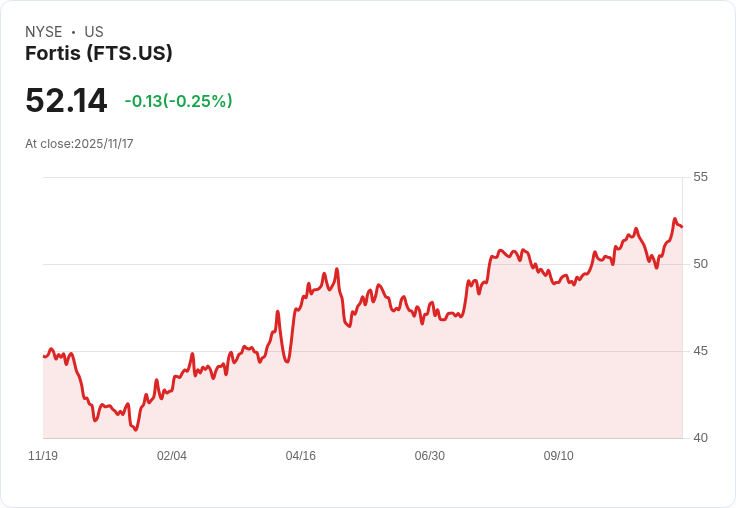Select the 11/19 date on the x-axis
Image resolution: width=736 pixels, height=508 pixels.
point(43,456)
